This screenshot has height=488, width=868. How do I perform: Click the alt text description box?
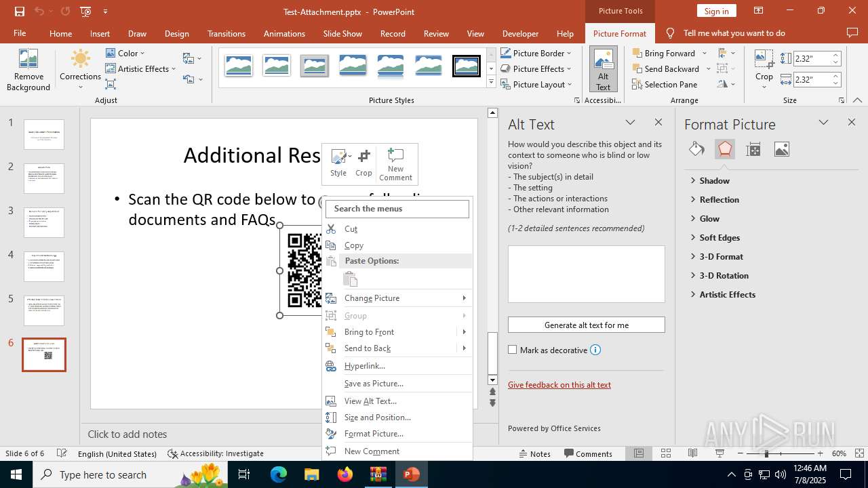587,274
